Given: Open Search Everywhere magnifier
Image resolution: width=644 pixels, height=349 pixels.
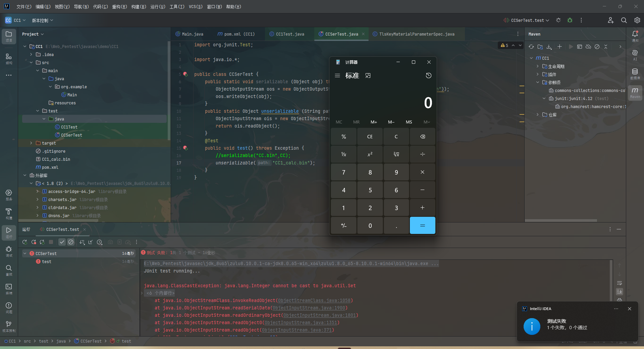Looking at the screenshot, I should 624,20.
